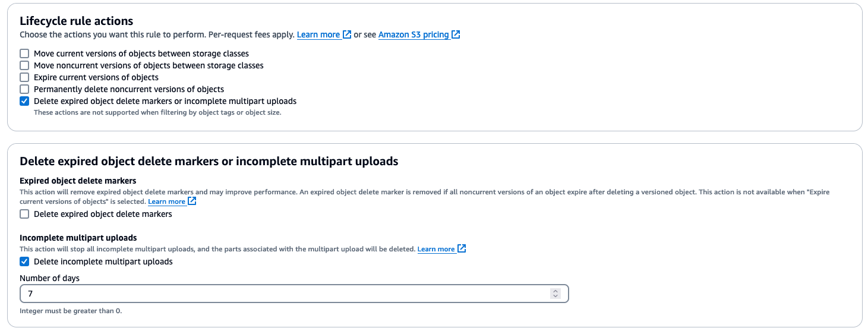The width and height of the screenshot is (868, 331).
Task: Click the Expire current versions of objects label
Action: coord(96,77)
